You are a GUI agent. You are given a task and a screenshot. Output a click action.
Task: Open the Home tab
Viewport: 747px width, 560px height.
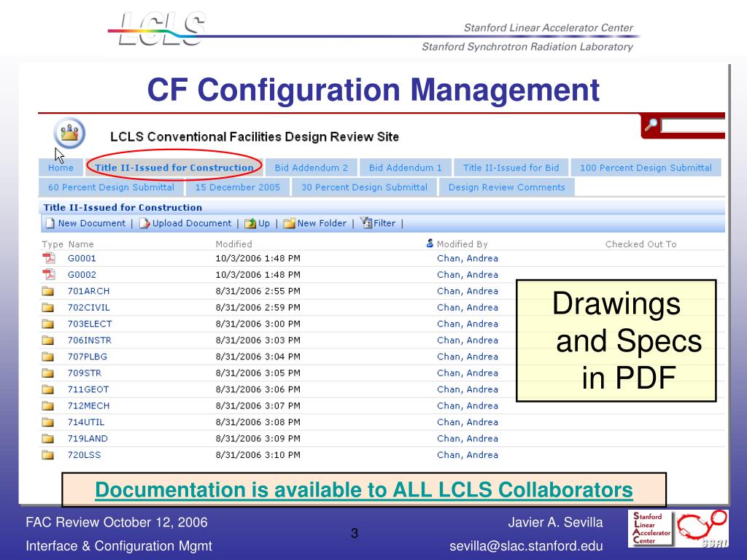pos(61,168)
